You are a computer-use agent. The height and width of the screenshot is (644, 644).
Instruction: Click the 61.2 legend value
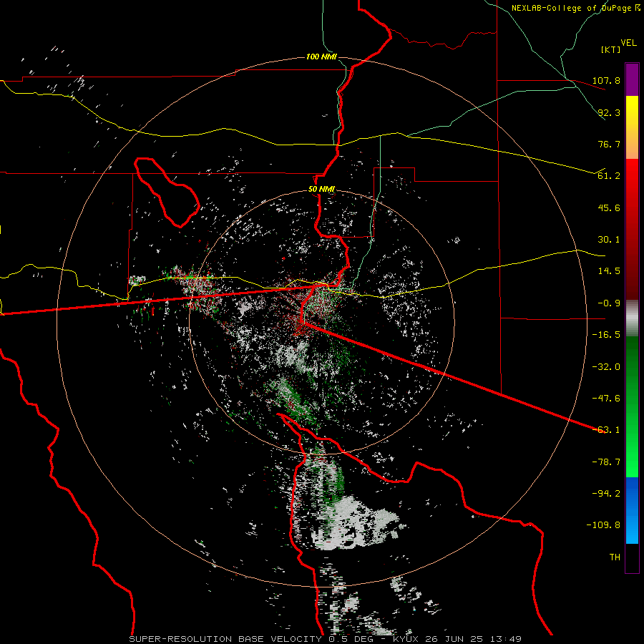[609, 176]
